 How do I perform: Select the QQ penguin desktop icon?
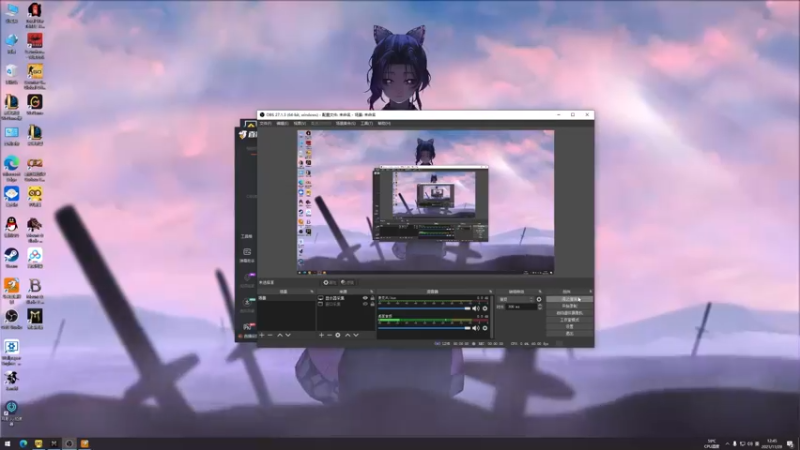[x=12, y=227]
